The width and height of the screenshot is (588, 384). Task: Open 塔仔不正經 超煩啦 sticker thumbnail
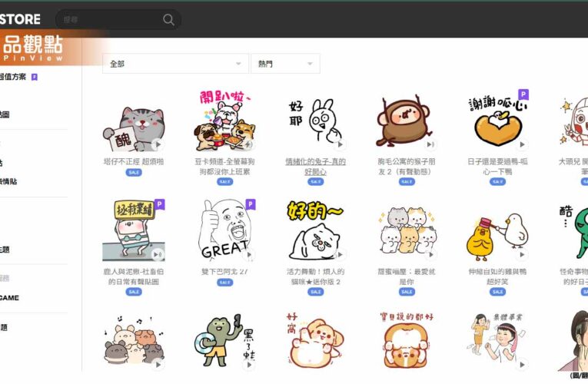pyautogui.click(x=134, y=128)
